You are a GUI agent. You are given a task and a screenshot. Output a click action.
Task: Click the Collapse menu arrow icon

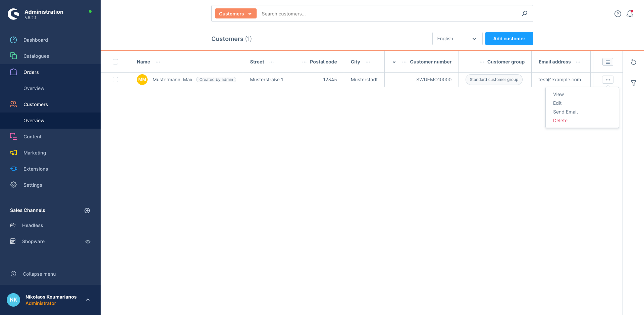[13, 274]
